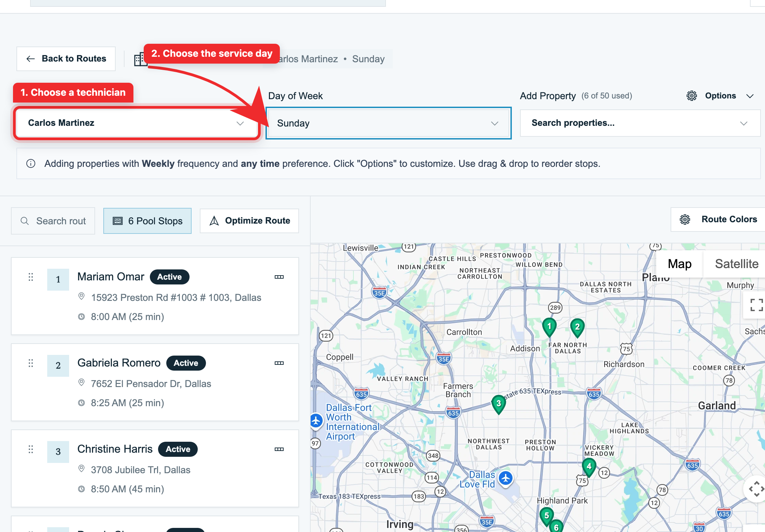Viewport: 765px width, 532px height.
Task: Click stop number 3 badge
Action: pos(58,452)
